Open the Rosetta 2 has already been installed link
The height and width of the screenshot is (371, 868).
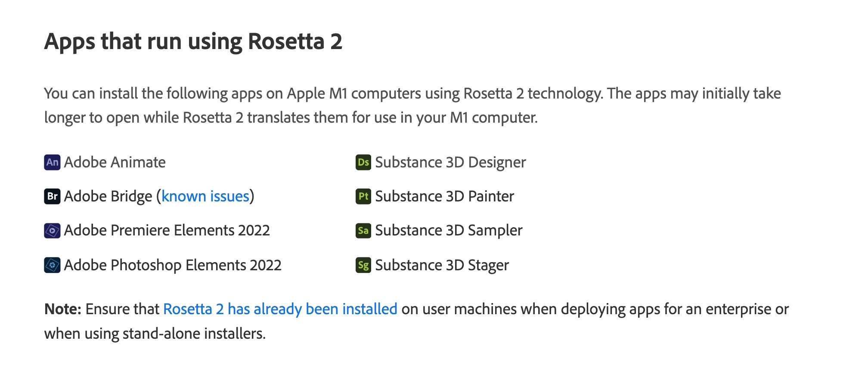click(x=280, y=309)
